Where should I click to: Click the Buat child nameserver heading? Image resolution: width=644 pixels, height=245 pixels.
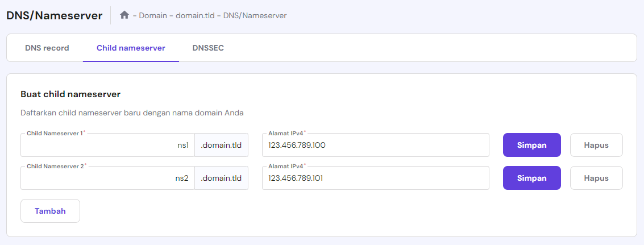click(x=70, y=94)
